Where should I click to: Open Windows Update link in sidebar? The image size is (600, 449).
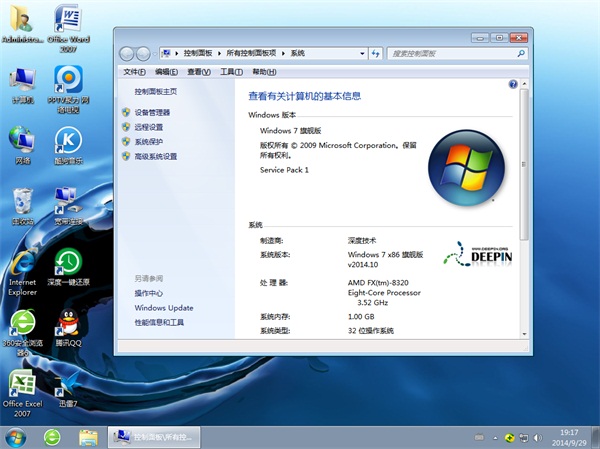(164, 308)
